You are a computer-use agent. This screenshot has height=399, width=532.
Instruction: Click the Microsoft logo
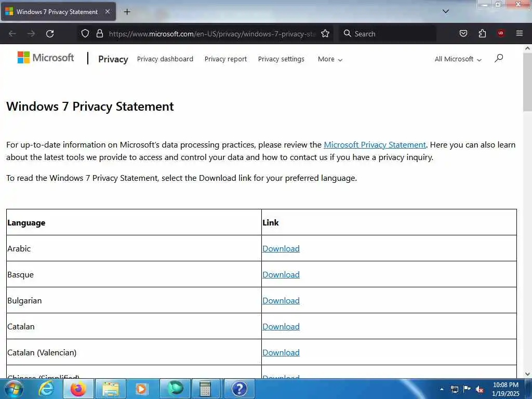[46, 58]
